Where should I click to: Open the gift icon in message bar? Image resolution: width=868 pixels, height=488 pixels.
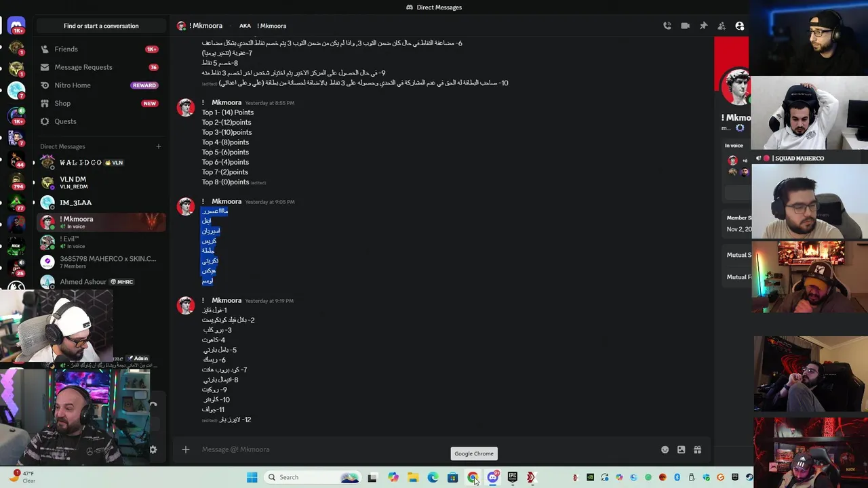697,449
